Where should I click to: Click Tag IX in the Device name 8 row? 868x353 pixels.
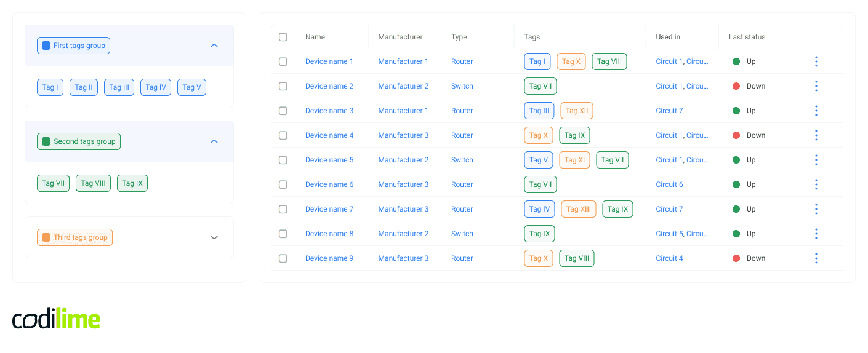click(x=540, y=234)
